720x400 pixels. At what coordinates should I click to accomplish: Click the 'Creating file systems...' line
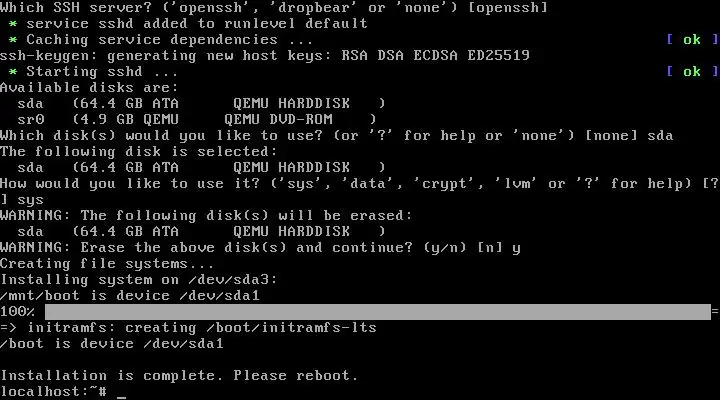[107, 264]
